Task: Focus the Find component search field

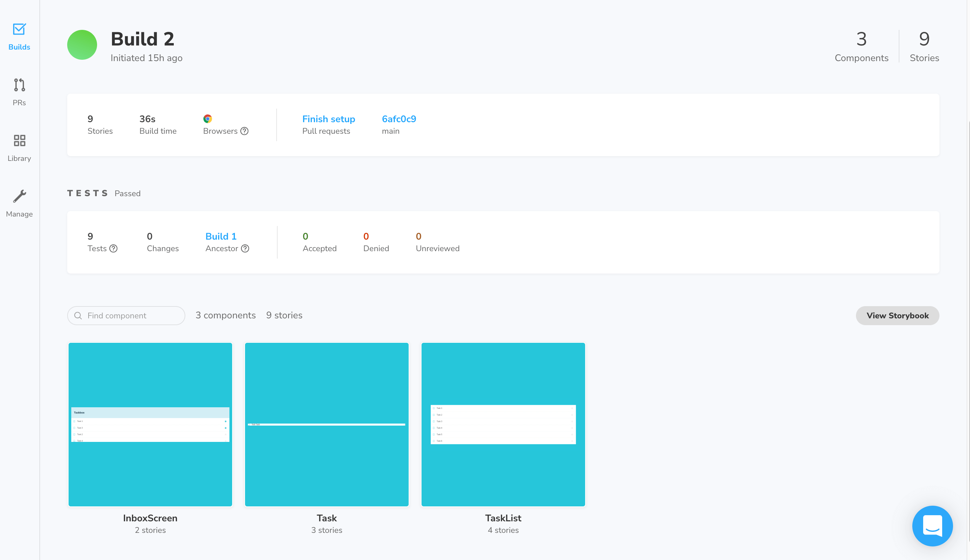Action: click(126, 316)
